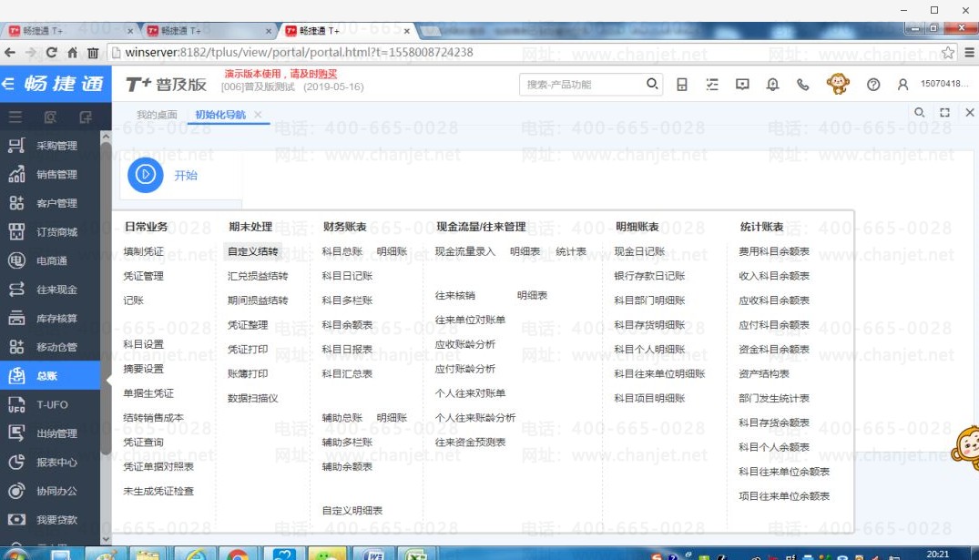The width and height of the screenshot is (979, 560).
Task: Open 资产结构表 link
Action: (x=764, y=374)
